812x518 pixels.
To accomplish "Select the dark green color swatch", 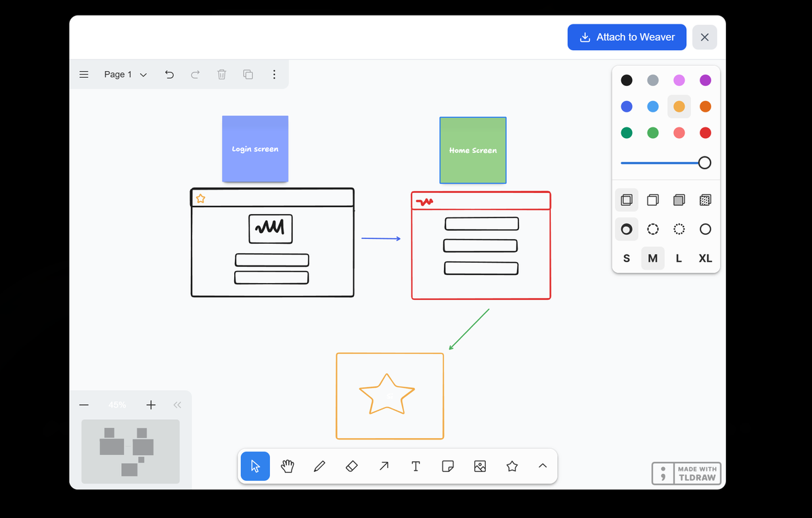I will coord(627,133).
